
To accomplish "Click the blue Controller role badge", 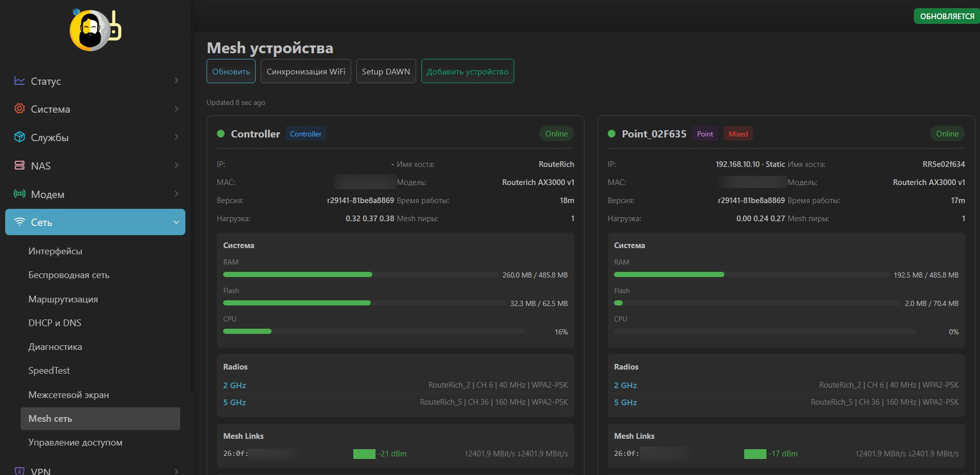I will pos(306,134).
